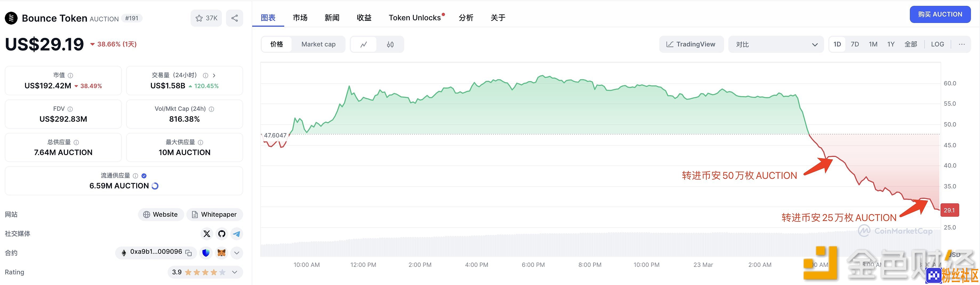Switch to the 分析 tab

[466, 18]
